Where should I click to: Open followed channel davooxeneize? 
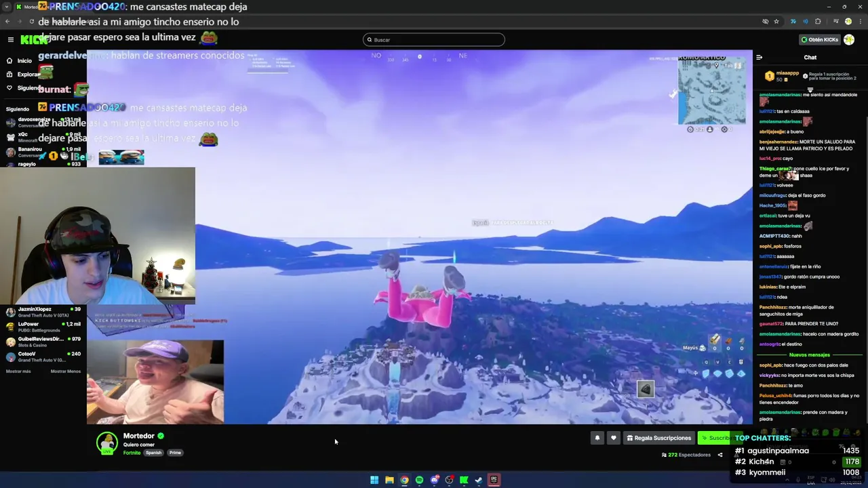[43, 122]
